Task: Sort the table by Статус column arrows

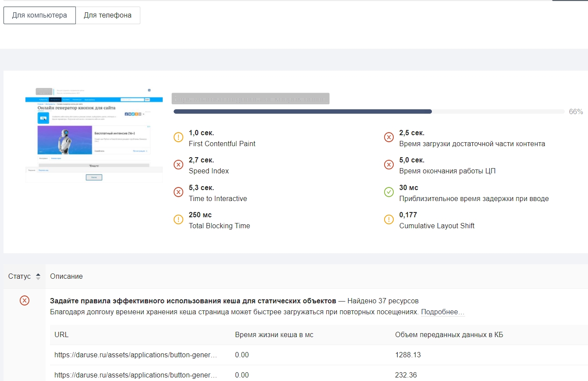Action: [x=38, y=277]
